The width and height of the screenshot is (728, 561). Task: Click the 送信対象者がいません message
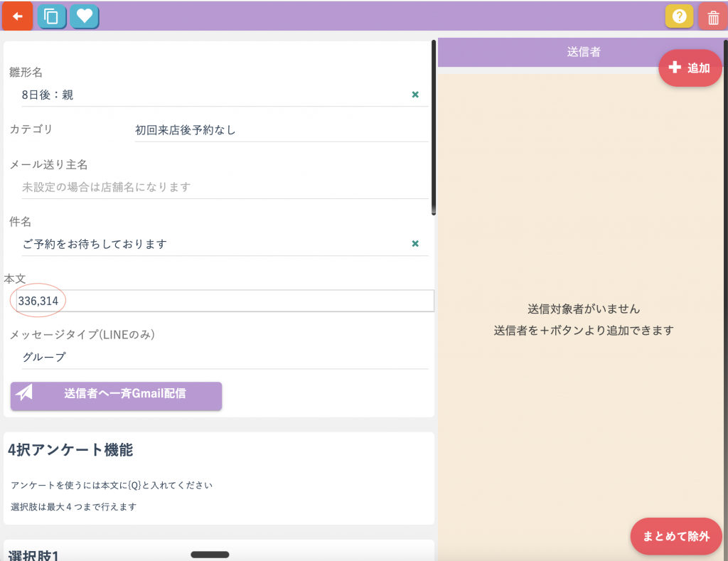584,309
